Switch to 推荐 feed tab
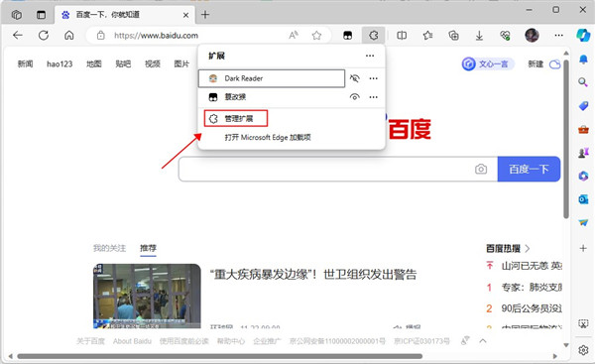The image size is (595, 364). (x=148, y=248)
